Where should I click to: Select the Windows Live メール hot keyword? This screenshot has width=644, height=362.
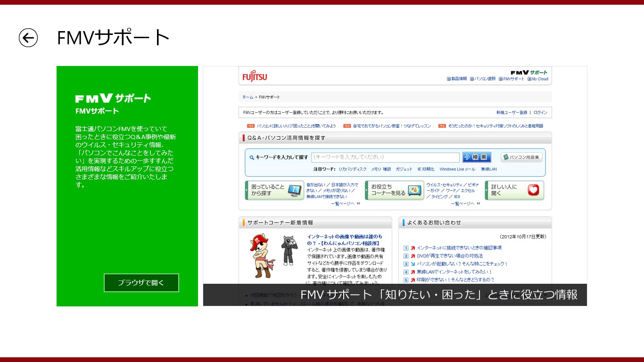coord(457,169)
